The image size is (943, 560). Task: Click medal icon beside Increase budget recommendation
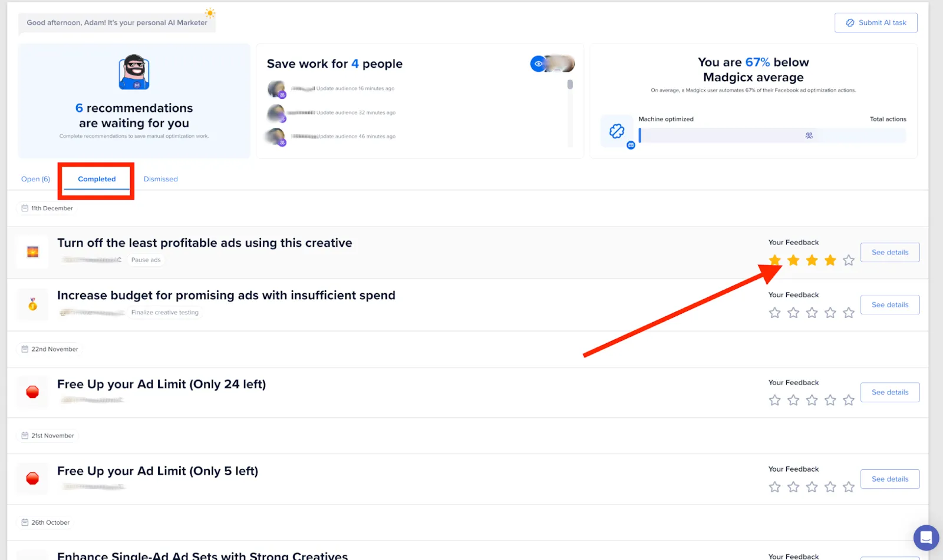click(32, 304)
